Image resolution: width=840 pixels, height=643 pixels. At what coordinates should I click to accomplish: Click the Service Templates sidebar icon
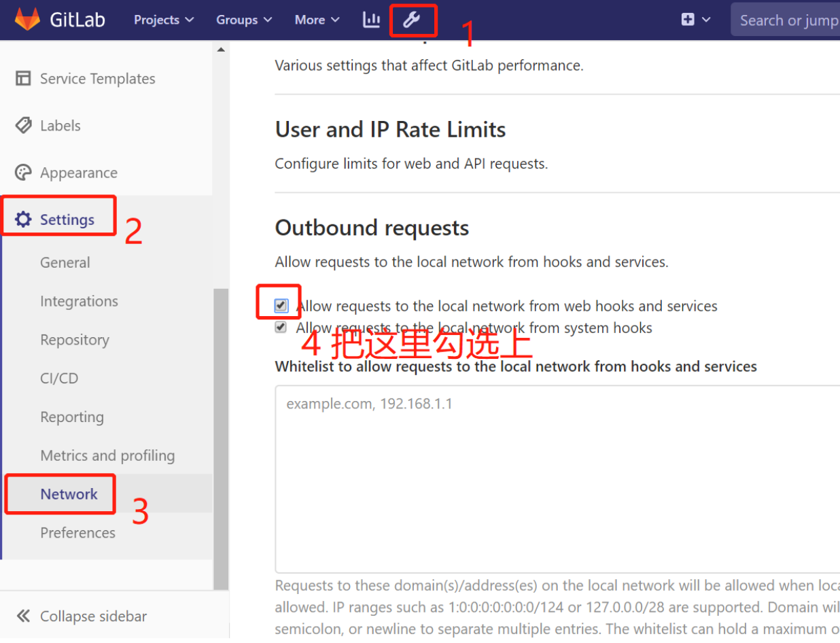pyautogui.click(x=23, y=78)
